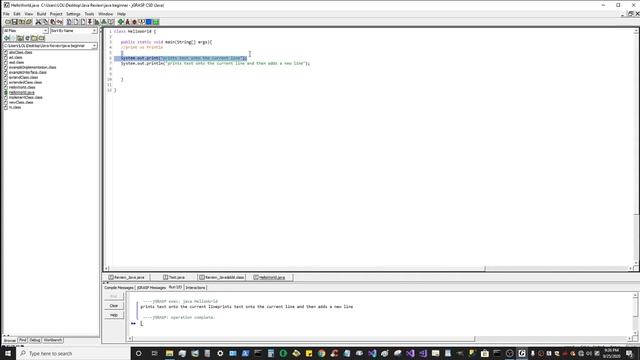The image size is (640, 360).
Task: Select the HelloWorld.java editor tab
Action: tap(270, 278)
